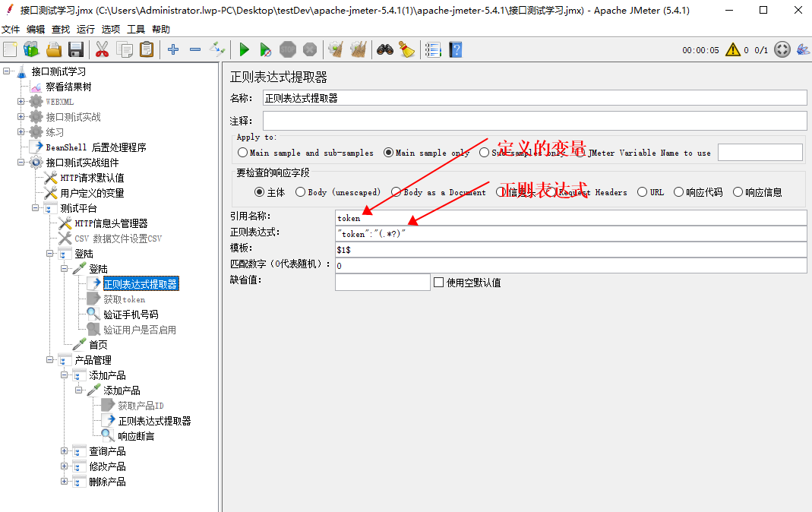The width and height of the screenshot is (812, 512).
Task: Collapse the 接口测试学习 root node
Action: 7,71
